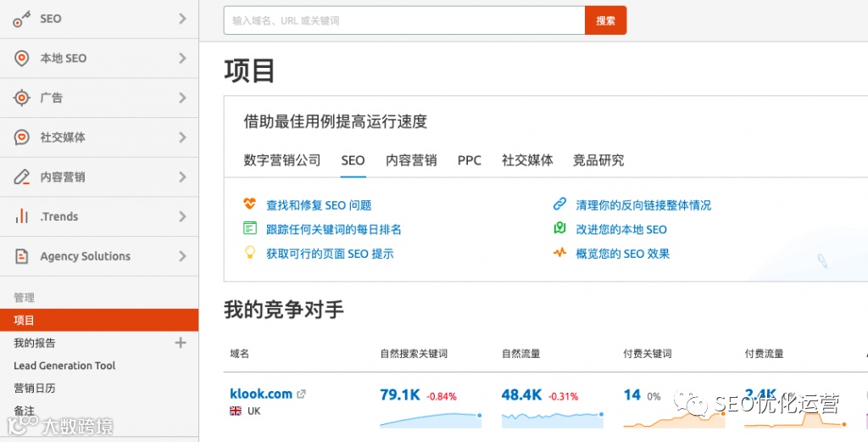Click the Agency Solutions document icon
Image resolution: width=868 pixels, height=442 pixels.
click(22, 256)
